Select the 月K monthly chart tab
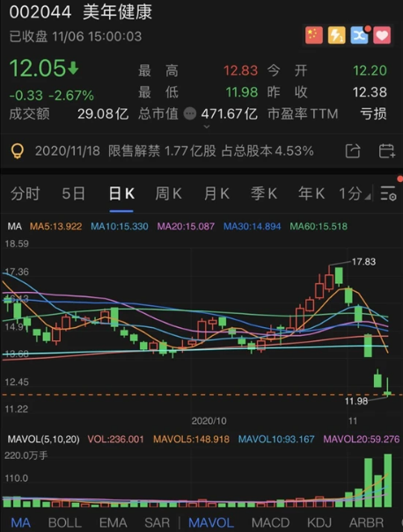Screen dimensions: 403x532 [216, 193]
